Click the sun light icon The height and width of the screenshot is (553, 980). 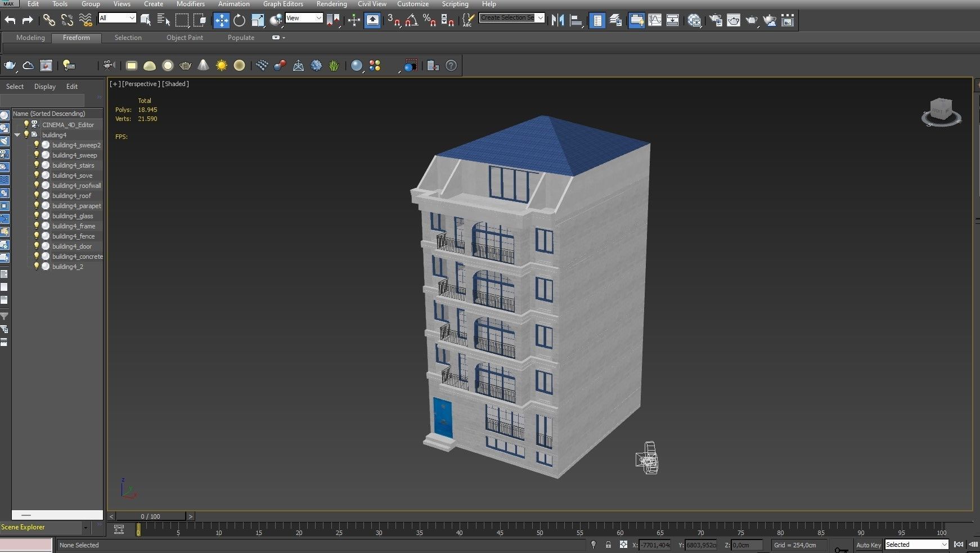(x=222, y=65)
